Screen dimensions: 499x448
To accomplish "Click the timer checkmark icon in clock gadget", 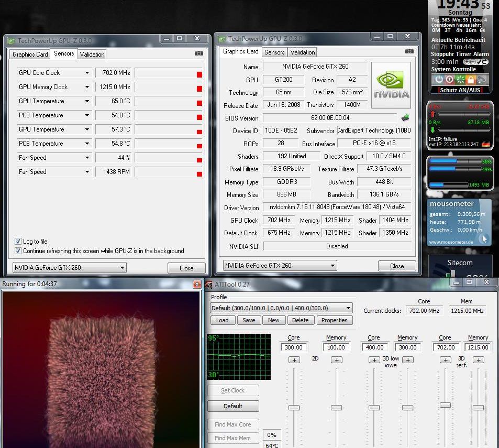I will (x=479, y=62).
